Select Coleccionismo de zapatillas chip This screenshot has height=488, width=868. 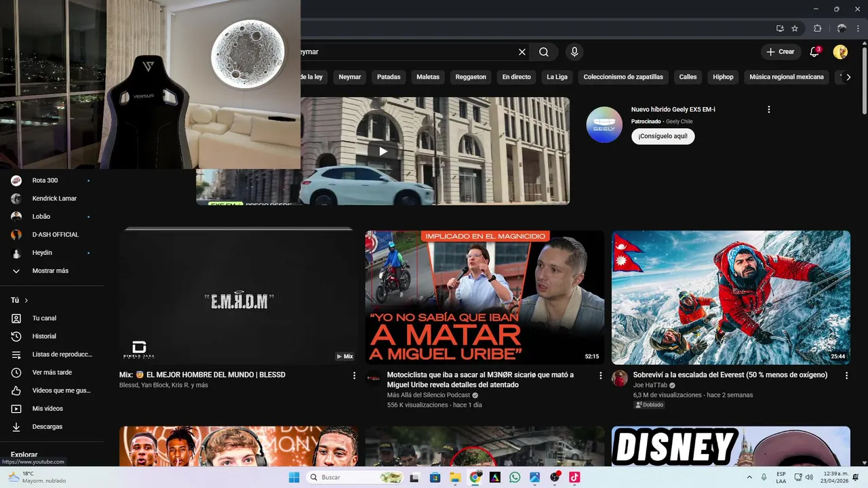pyautogui.click(x=623, y=77)
